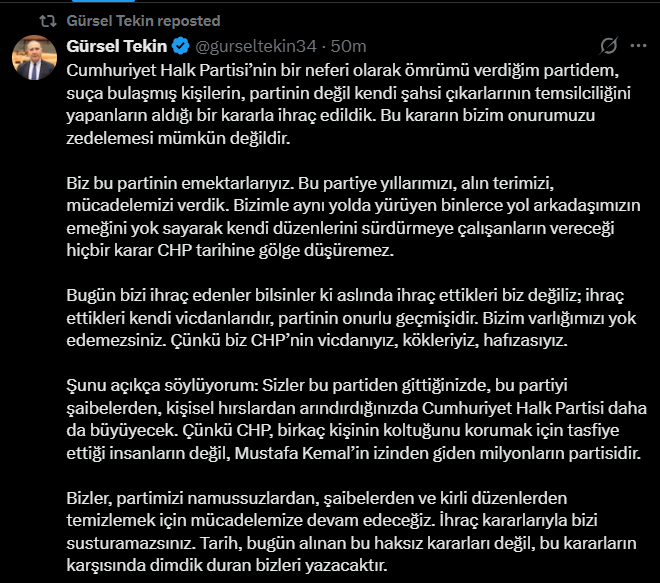This screenshot has width=660, height=583.
Task: Click the bold "Gürsel Tekin" display name
Action: tap(117, 46)
